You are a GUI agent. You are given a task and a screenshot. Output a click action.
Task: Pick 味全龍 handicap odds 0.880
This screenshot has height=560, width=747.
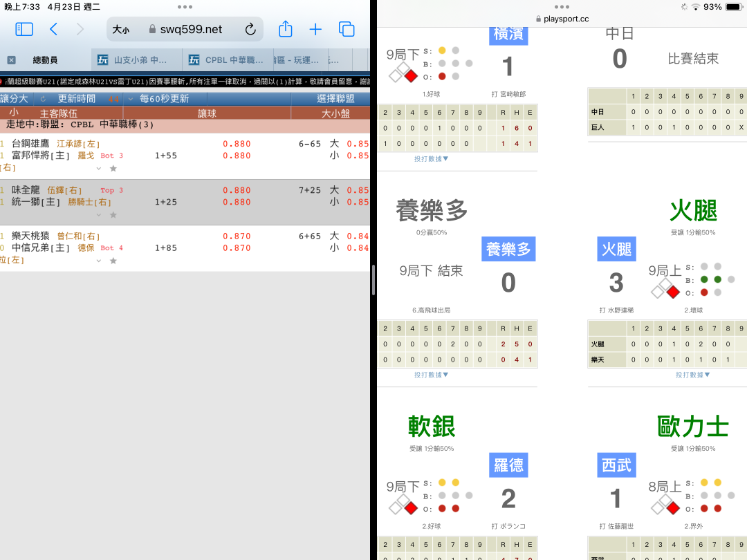click(x=237, y=191)
